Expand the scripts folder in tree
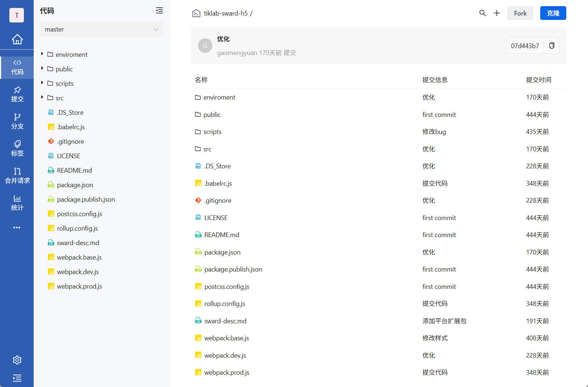Screen dimensions: 588x387 click(x=42, y=83)
